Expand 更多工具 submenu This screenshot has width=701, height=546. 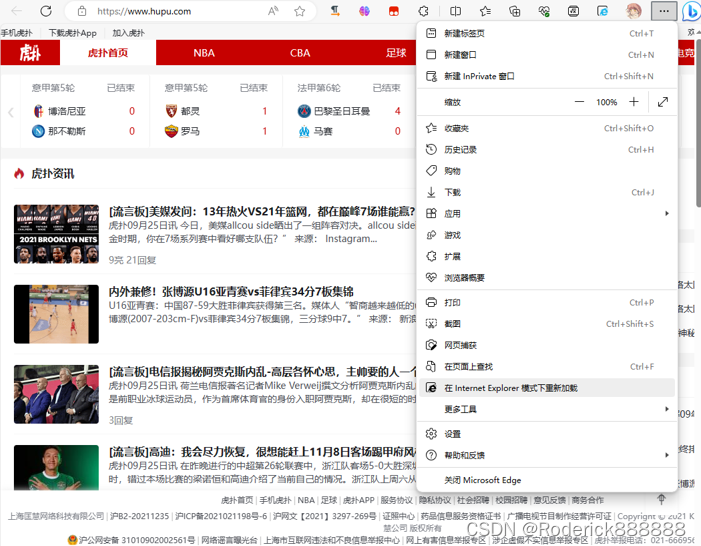[x=547, y=409]
